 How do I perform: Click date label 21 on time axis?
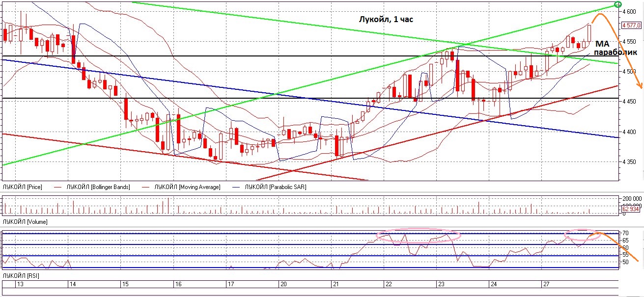click(x=336, y=284)
